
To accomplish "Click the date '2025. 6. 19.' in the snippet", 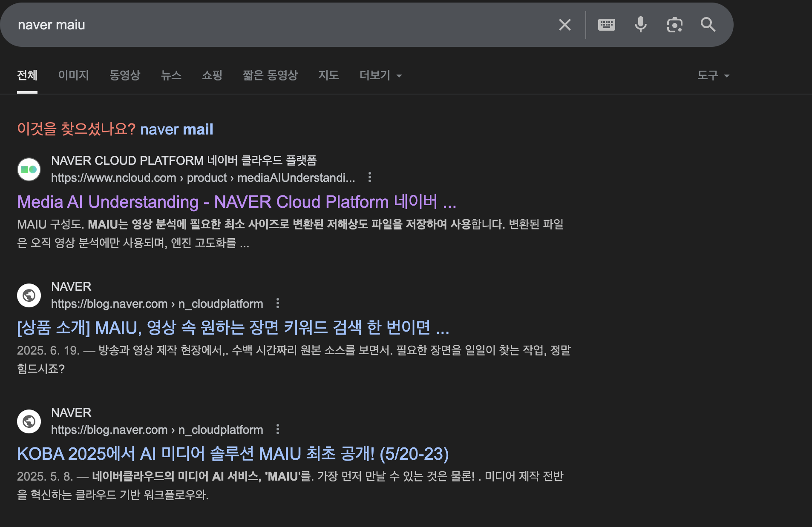I will (48, 350).
